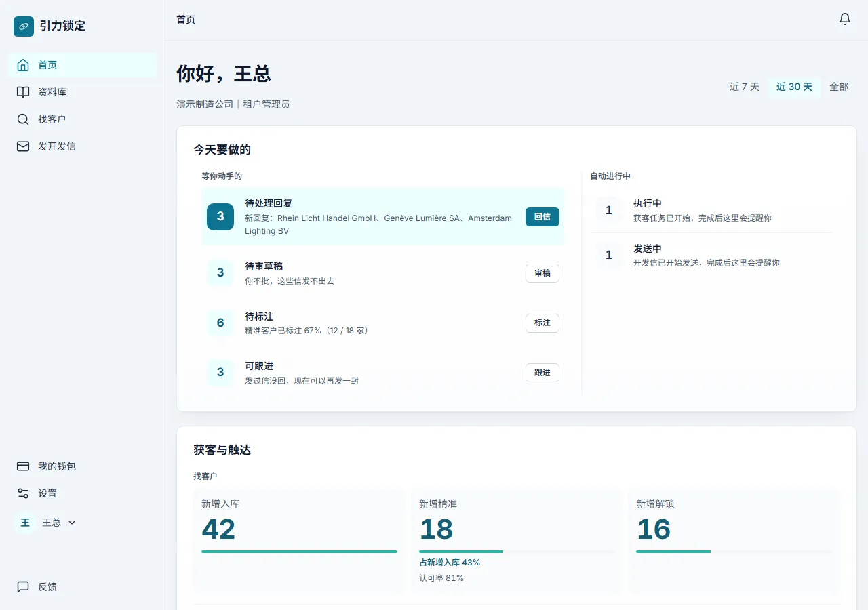Click the 占新增入库 43% text
The width and height of the screenshot is (868, 610).
click(450, 563)
